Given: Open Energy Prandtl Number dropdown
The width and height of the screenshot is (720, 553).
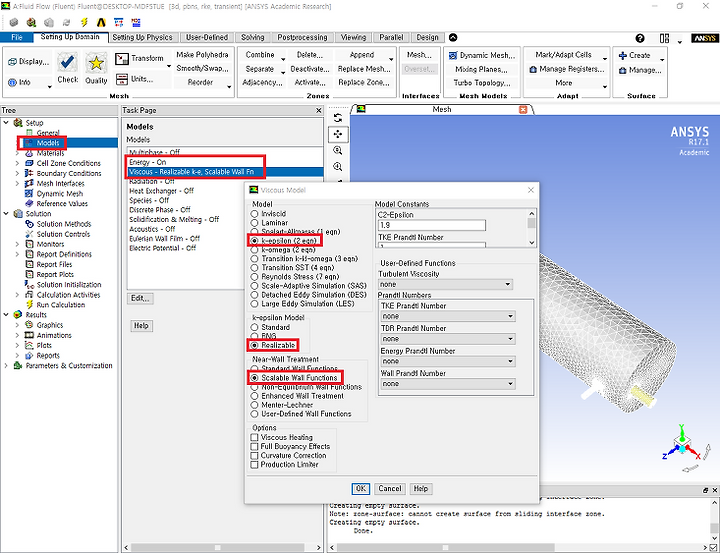Looking at the screenshot, I should 448,361.
